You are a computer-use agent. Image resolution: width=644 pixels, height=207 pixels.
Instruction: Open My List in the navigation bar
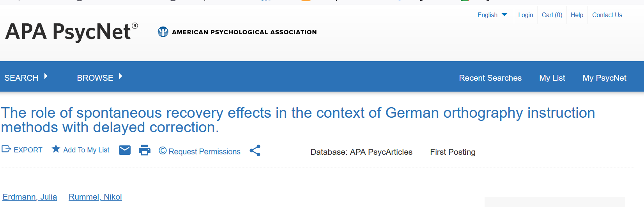tap(552, 78)
